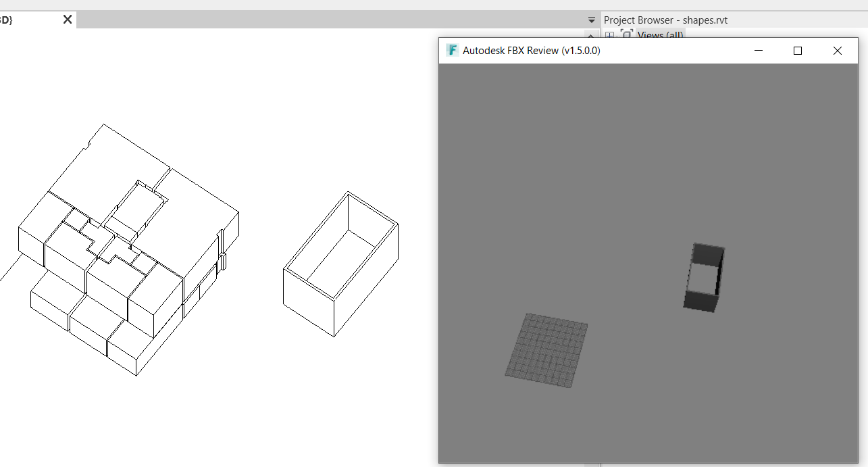Select the dark box model in FBX viewport
The height and width of the screenshot is (467, 868).
705,276
